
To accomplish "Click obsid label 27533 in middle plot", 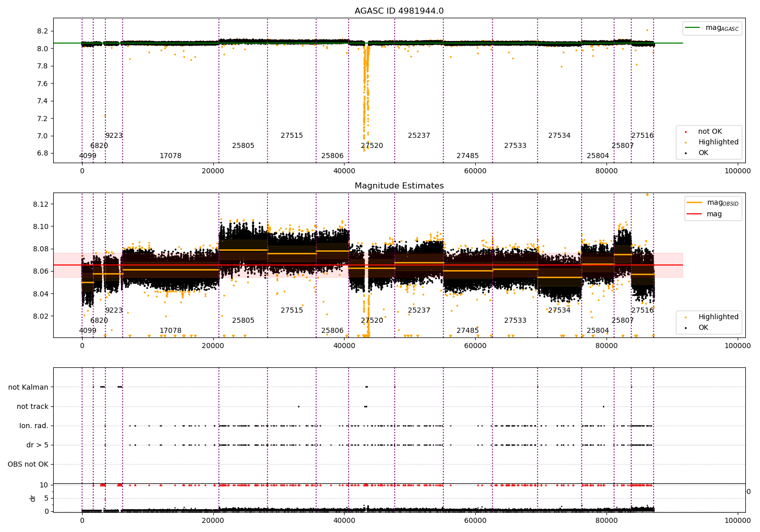I will [x=515, y=321].
